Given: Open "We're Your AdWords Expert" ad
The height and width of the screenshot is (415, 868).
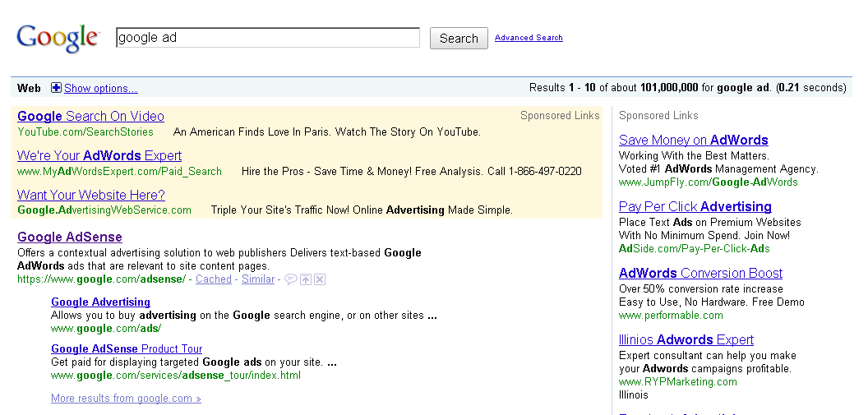Looking at the screenshot, I should [99, 155].
